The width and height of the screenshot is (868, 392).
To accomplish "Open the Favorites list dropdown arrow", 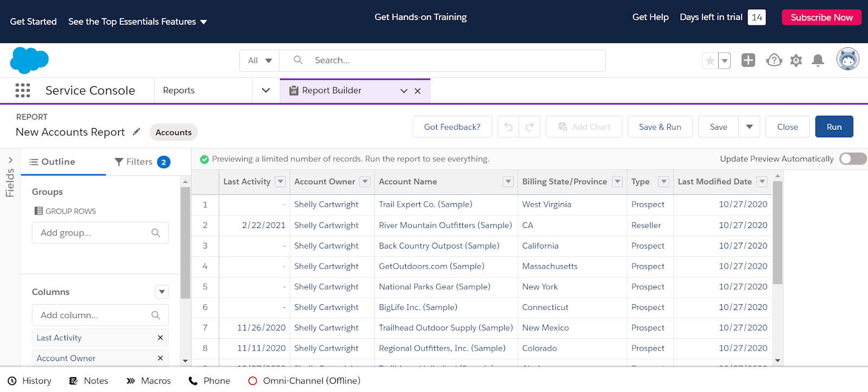I will (724, 61).
